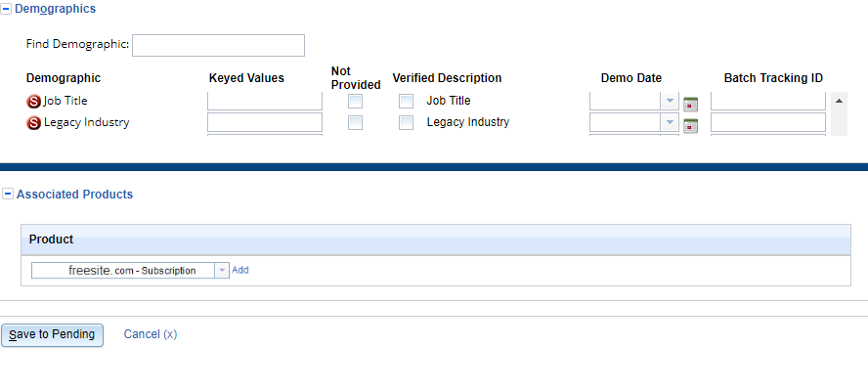The height and width of the screenshot is (391, 868).
Task: Open the Demo Date dropdown for Legacy Industry
Action: pos(670,122)
